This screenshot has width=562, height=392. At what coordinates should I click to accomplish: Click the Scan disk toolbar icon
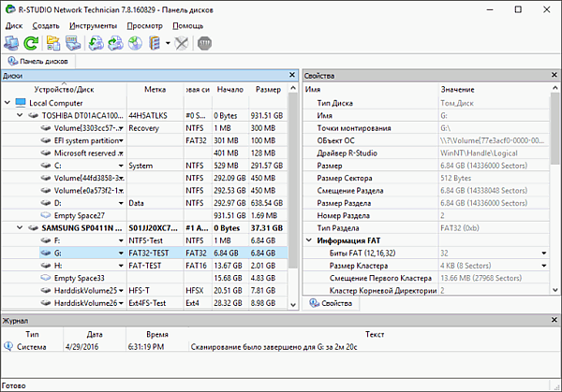(x=72, y=43)
